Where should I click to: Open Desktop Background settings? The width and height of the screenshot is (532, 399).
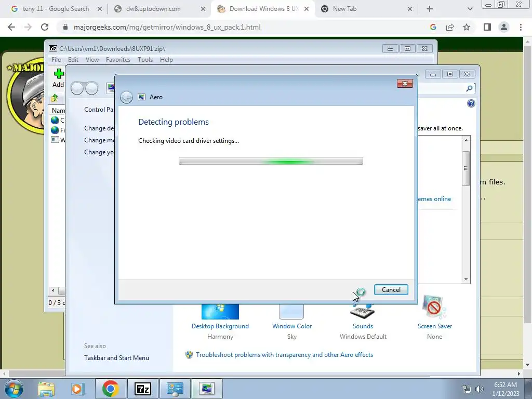tap(220, 326)
